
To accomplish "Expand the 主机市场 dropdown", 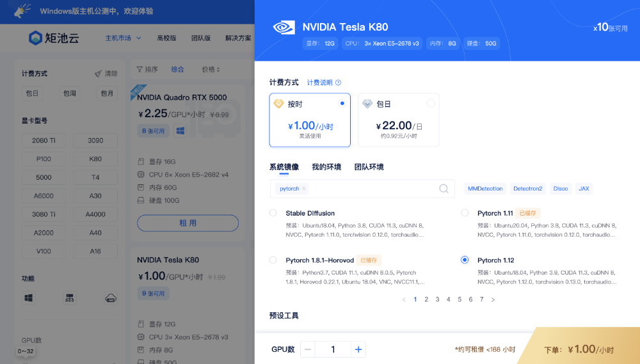I will [123, 38].
